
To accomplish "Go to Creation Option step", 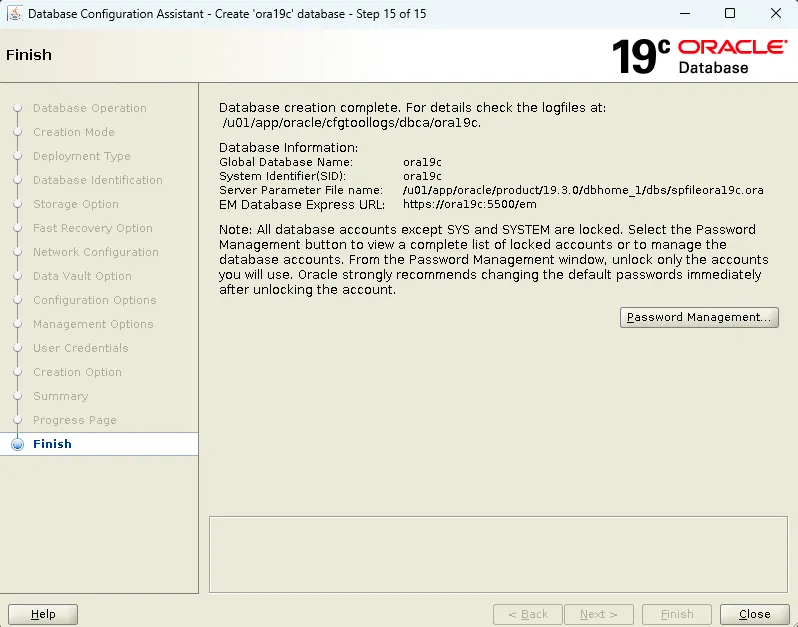I will (x=77, y=372).
